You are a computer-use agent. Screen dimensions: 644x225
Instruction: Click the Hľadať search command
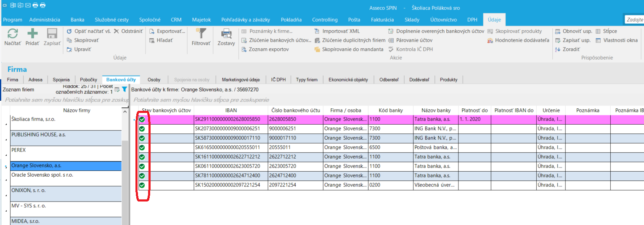click(162, 40)
